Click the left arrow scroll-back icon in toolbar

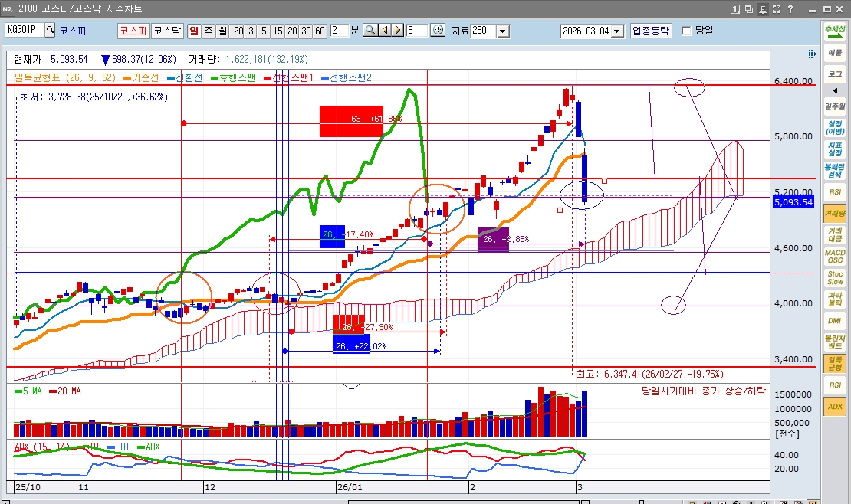pos(385,31)
